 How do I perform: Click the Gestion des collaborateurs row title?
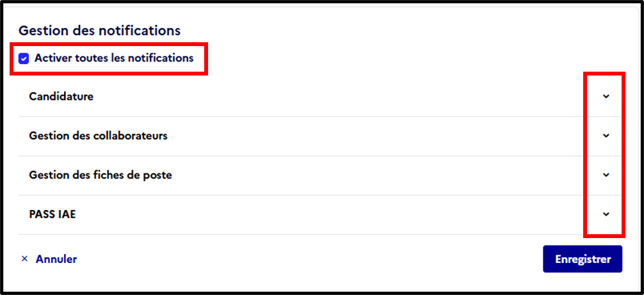(x=98, y=136)
